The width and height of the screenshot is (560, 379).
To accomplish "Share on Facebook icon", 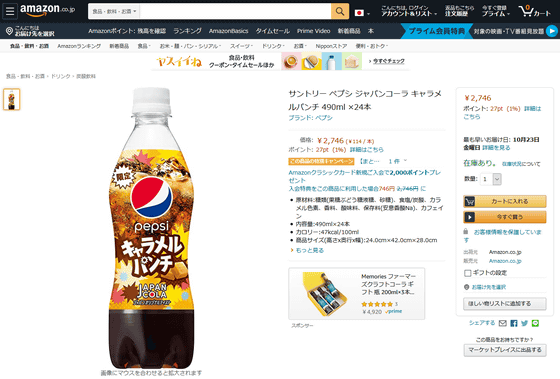I will coord(514,323).
